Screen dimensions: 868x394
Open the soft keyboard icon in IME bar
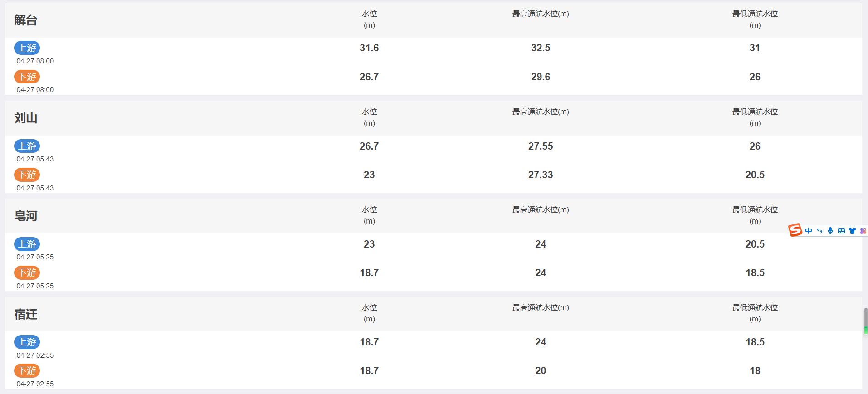(841, 231)
